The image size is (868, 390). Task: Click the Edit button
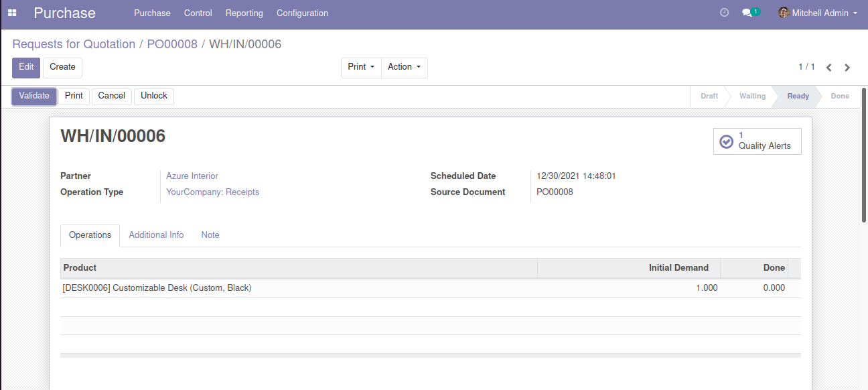[x=26, y=67]
